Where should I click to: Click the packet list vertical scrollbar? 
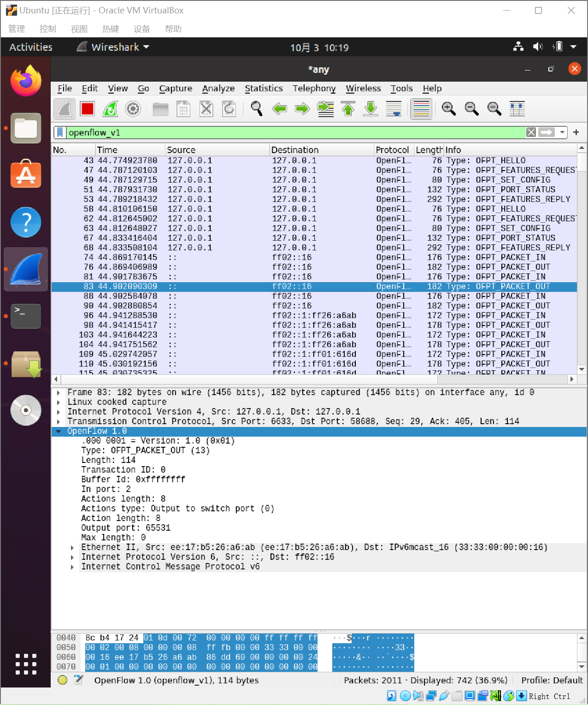pos(582,258)
